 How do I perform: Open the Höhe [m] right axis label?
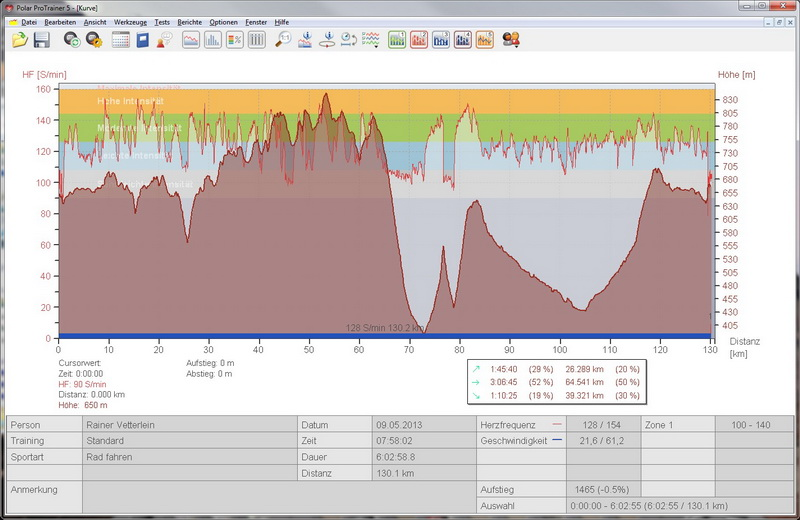735,74
